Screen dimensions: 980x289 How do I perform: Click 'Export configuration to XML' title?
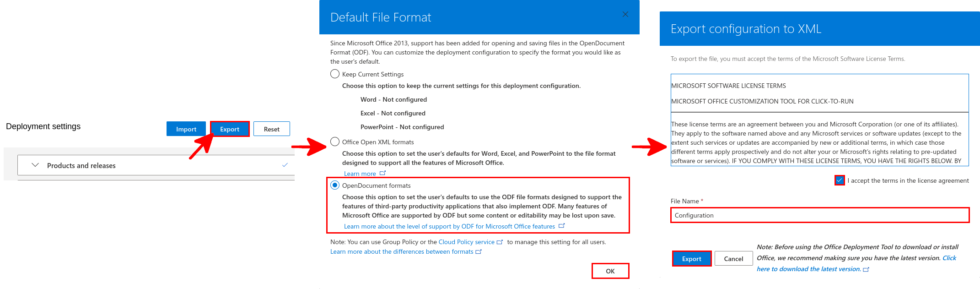tap(746, 29)
